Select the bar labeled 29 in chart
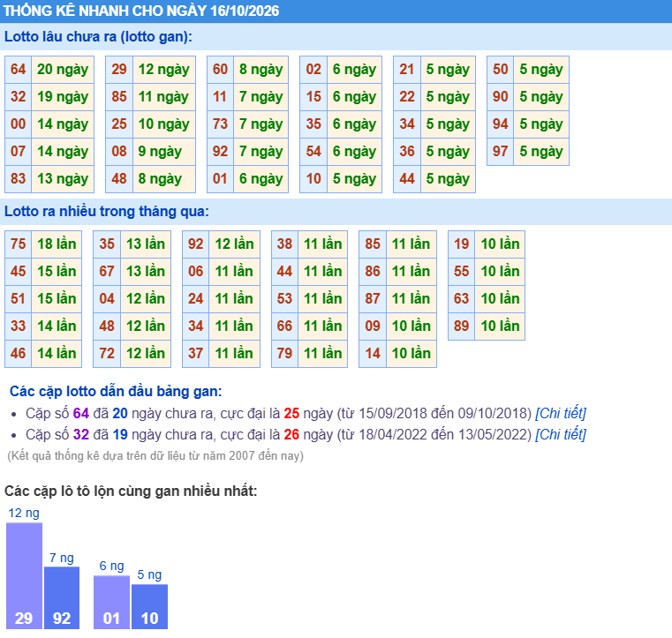 coord(24,575)
